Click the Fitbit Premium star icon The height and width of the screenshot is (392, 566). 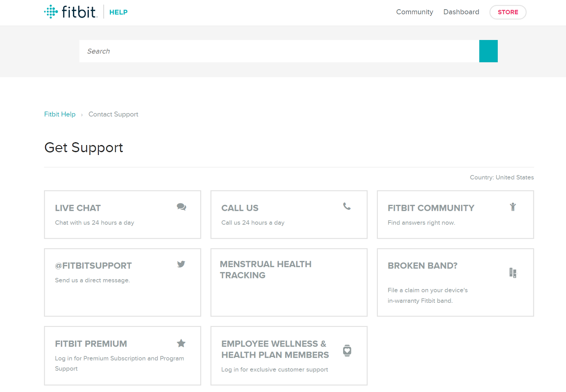click(x=181, y=343)
